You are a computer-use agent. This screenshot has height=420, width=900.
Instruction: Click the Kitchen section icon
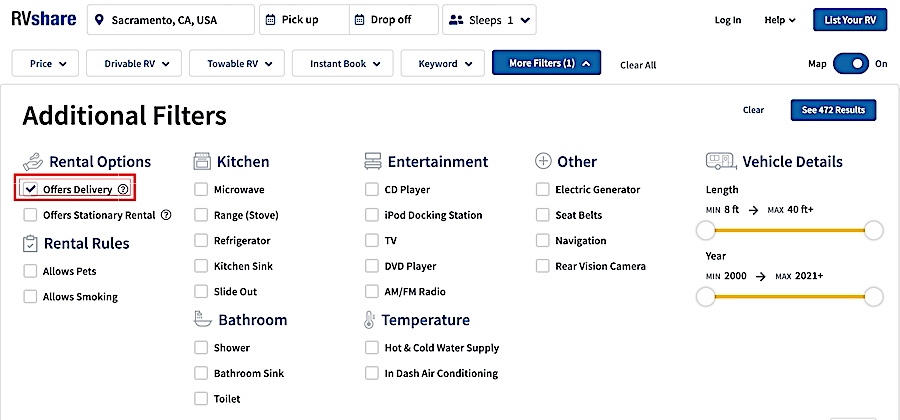(x=201, y=161)
